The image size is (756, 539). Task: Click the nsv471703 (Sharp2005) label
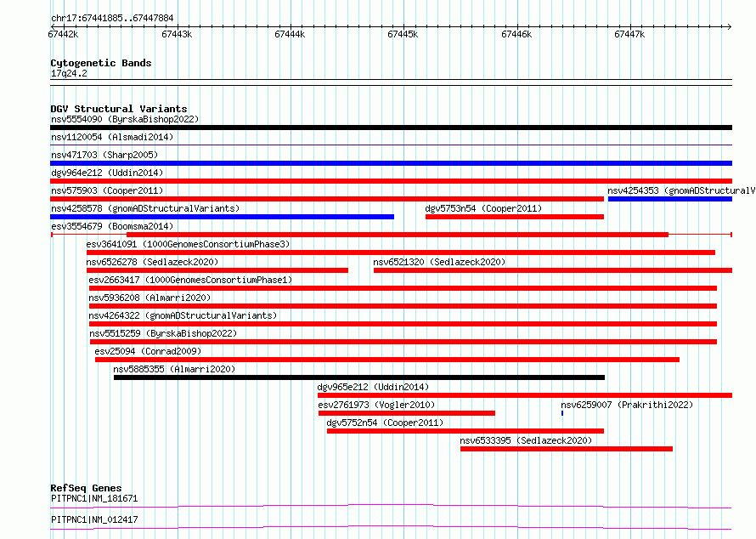(x=104, y=155)
